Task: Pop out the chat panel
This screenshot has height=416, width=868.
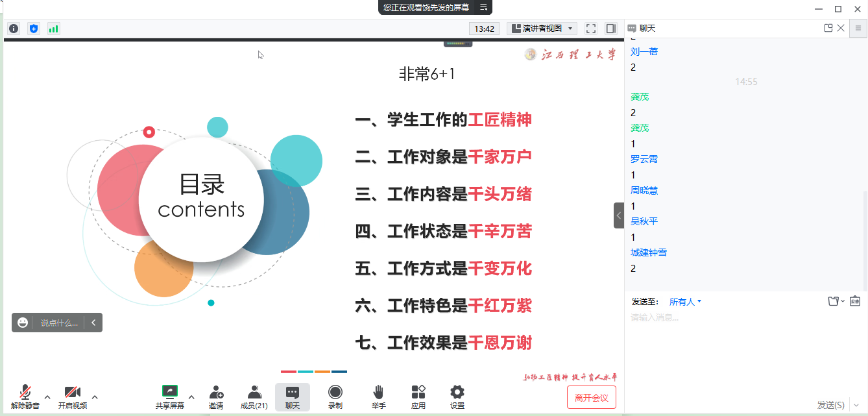Action: (828, 28)
